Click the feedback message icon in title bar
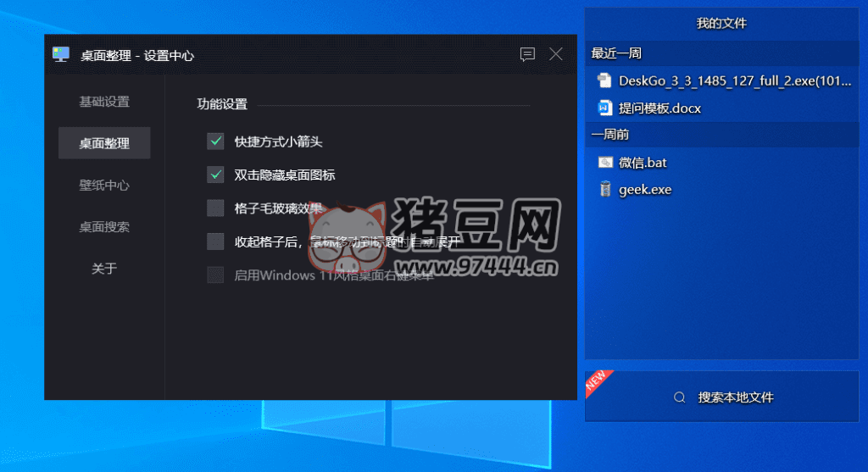Image resolution: width=868 pixels, height=472 pixels. 527,54
